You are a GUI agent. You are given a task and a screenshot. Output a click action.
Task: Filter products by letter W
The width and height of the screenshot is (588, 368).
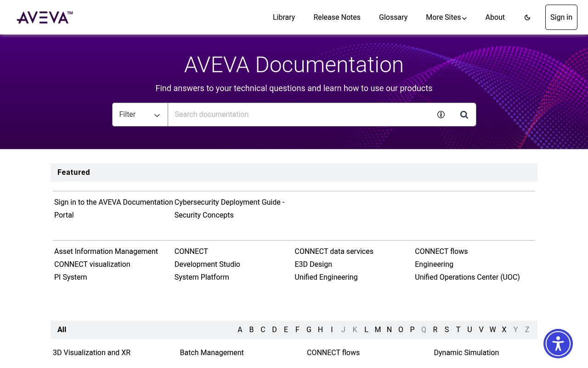[x=492, y=330]
